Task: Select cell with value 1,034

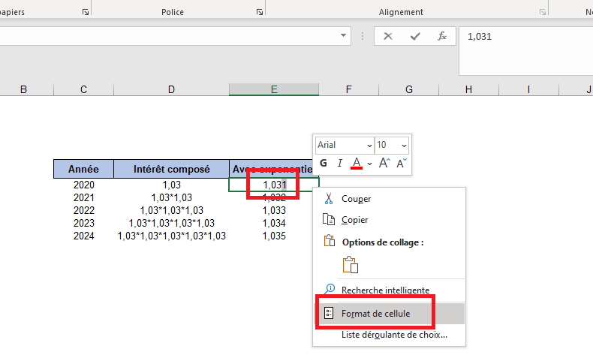Action: [274, 223]
